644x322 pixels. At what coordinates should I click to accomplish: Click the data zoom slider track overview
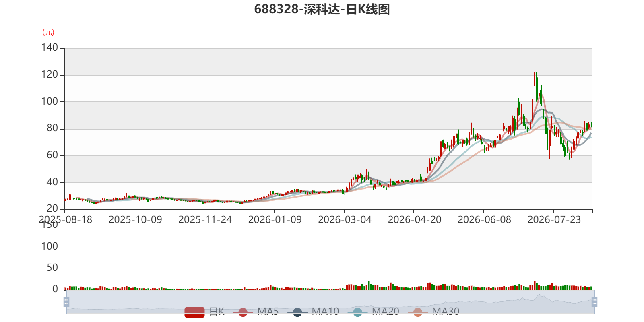[x=330, y=302]
